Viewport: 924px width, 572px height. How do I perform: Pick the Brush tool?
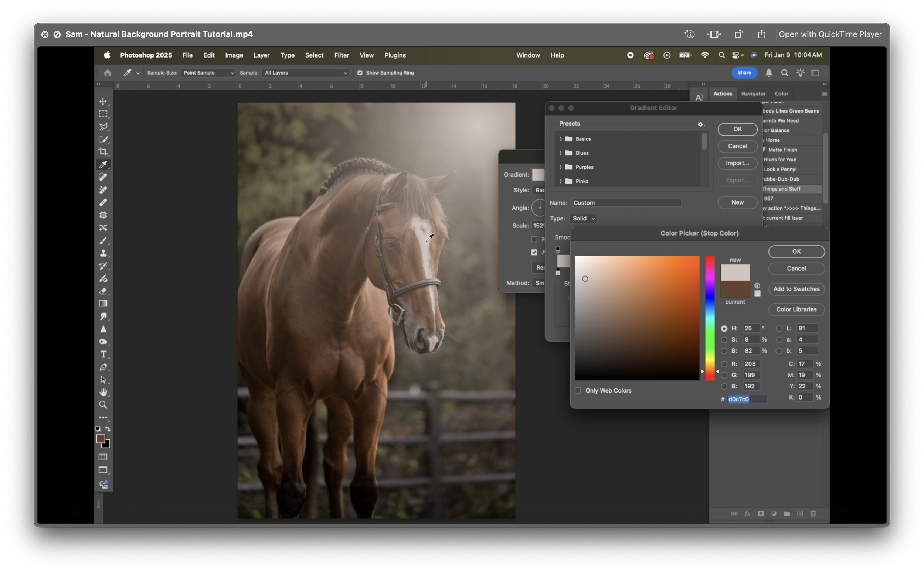[x=103, y=240]
